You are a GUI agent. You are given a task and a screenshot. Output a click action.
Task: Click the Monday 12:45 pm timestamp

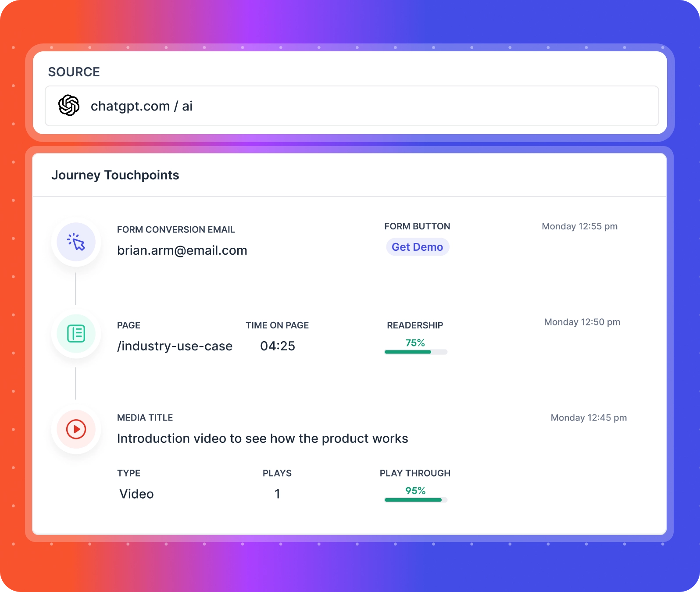(x=589, y=417)
